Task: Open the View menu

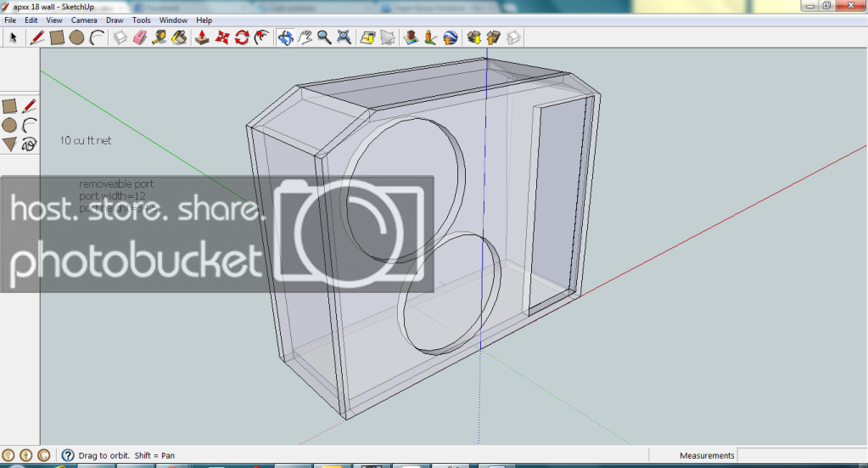Action: (53, 20)
